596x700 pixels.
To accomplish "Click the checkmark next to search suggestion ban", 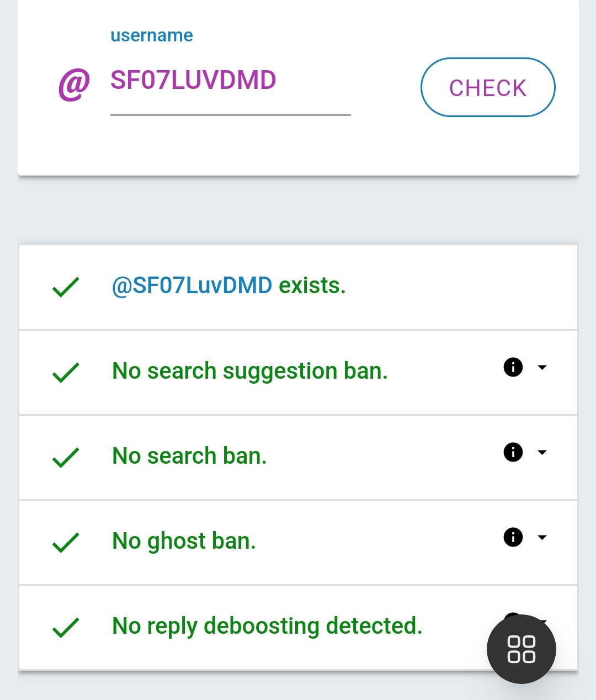I will (66, 373).
